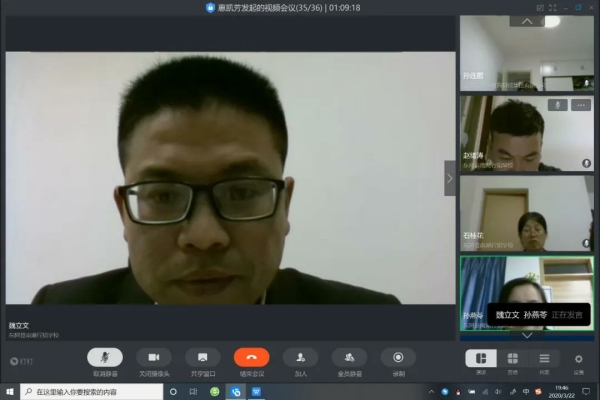The image size is (600, 400).
Task: Turn off the camera with 关闭摄像头
Action: 154,358
